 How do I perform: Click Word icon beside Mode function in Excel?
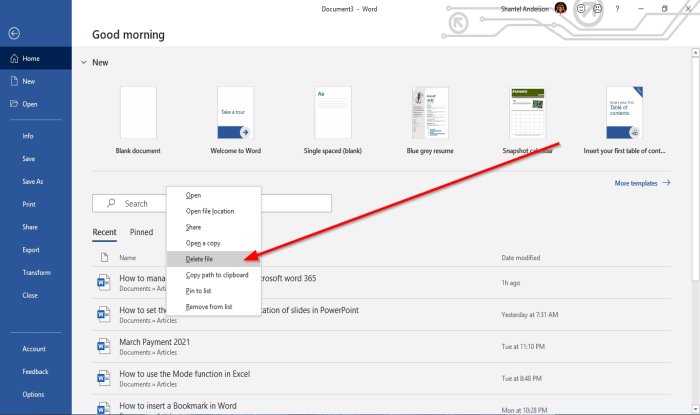pos(104,378)
